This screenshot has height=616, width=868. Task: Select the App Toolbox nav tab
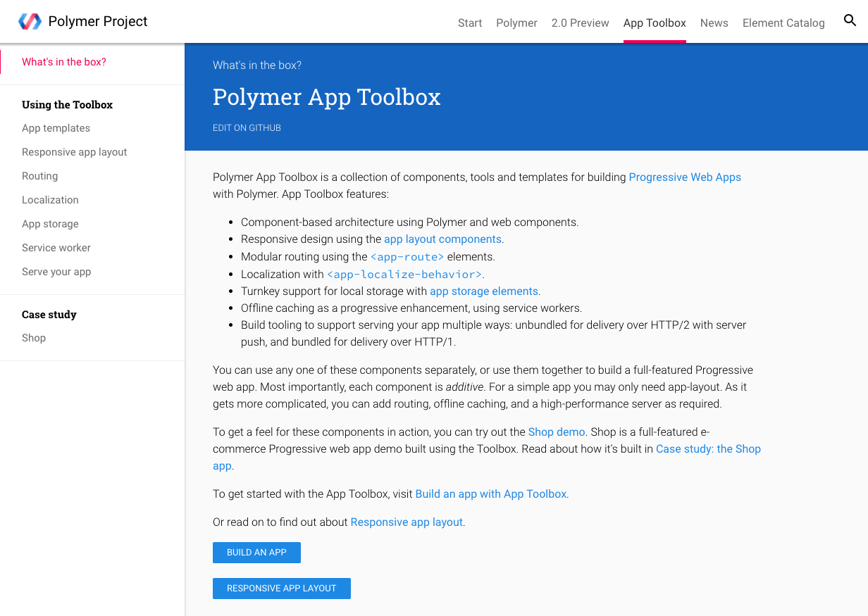[x=655, y=23]
